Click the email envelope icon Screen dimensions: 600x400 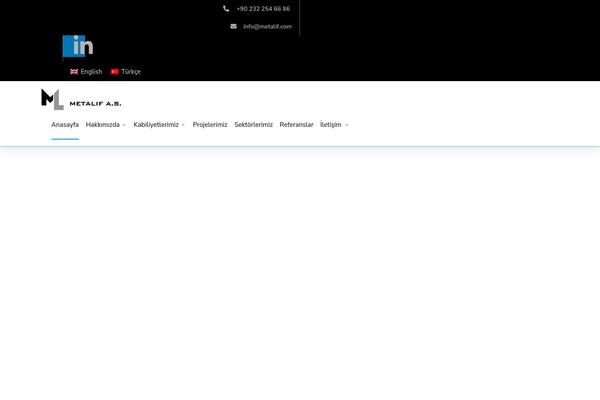point(233,26)
